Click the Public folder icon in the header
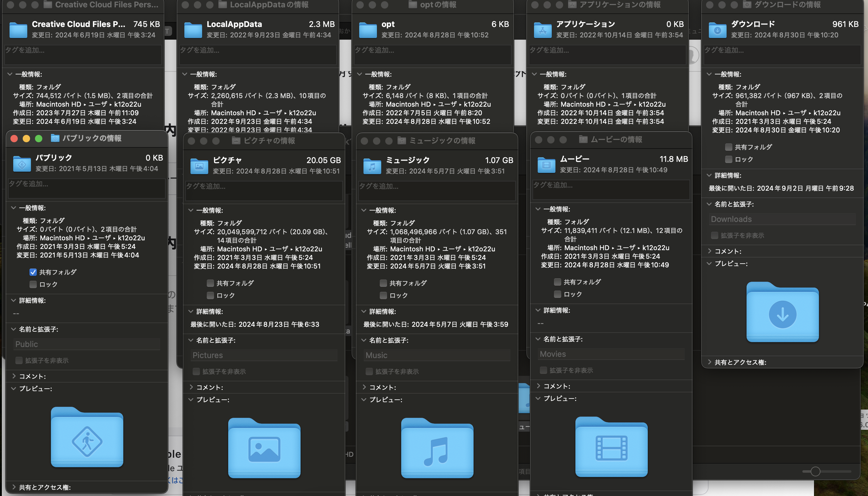 22,164
